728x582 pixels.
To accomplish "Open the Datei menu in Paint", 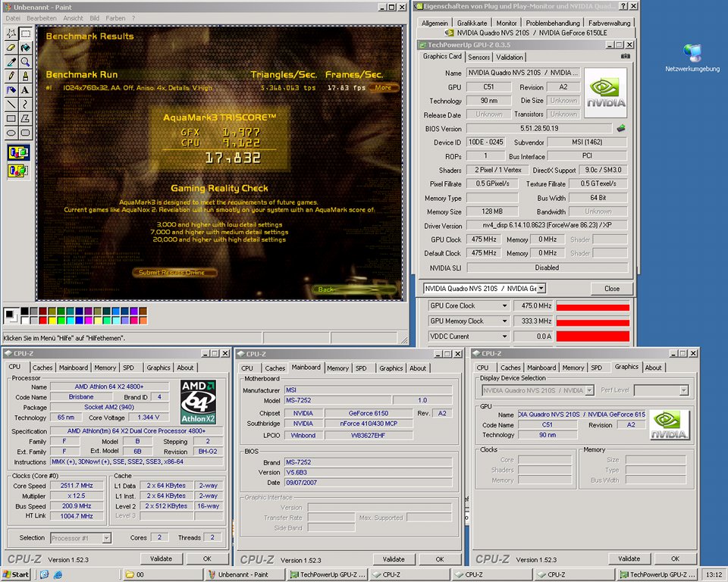I will point(13,18).
